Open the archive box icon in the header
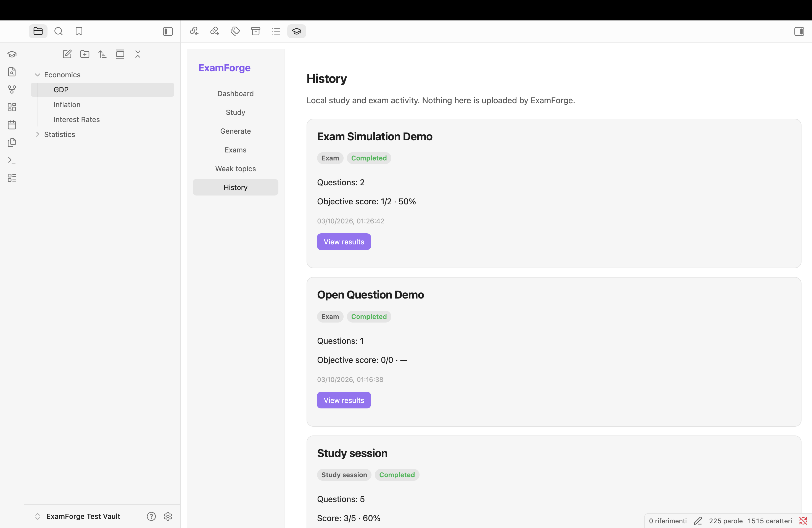Screen dimensions: 812x528 pyautogui.click(x=255, y=31)
